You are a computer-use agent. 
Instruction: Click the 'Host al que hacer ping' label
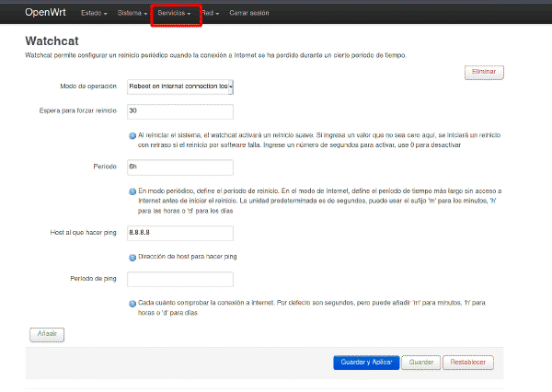pyautogui.click(x=83, y=233)
